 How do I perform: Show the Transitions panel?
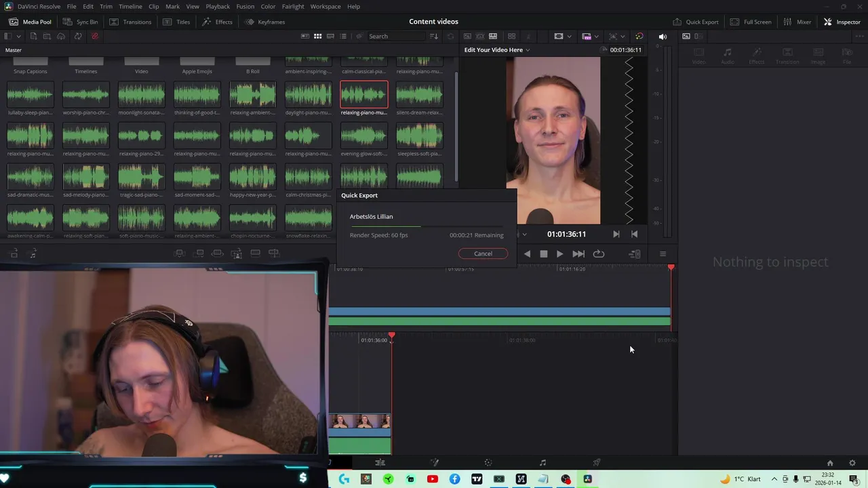tap(130, 22)
